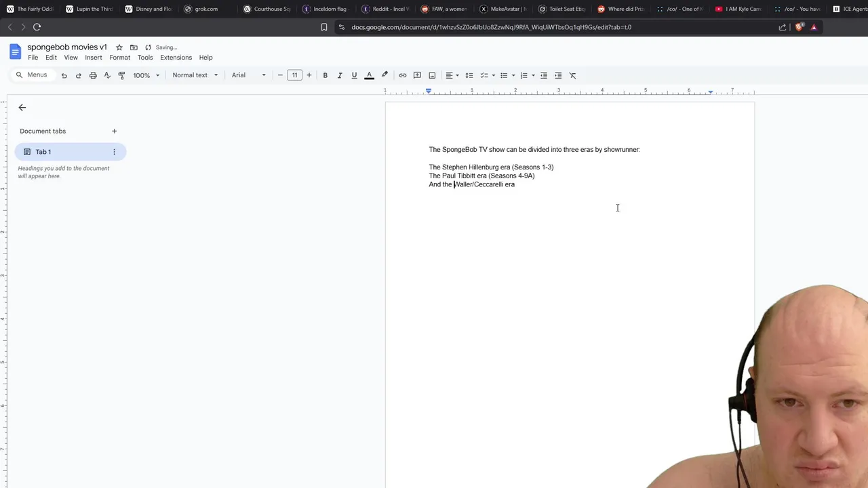
Task: Close the document tabs sidebar arrow
Action: [x=22, y=108]
